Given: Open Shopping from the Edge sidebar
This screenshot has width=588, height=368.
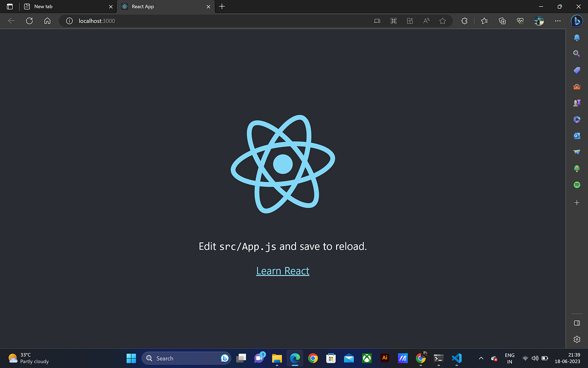Looking at the screenshot, I should click(576, 70).
